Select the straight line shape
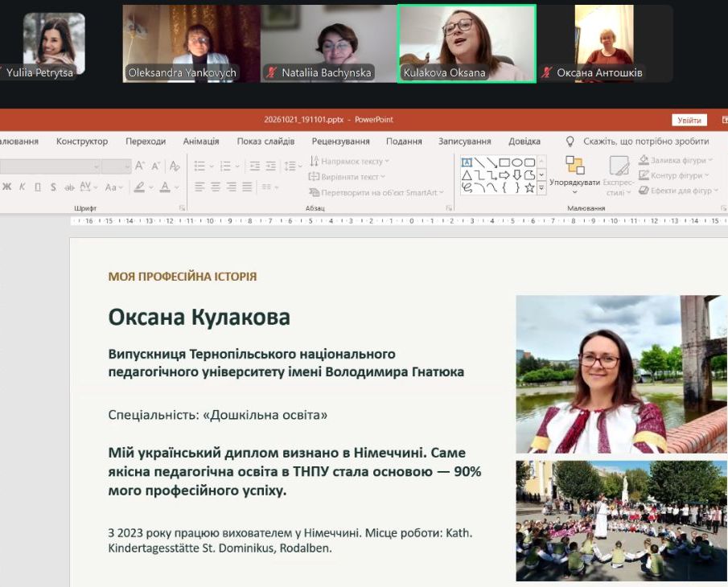The image size is (728, 587). tap(479, 162)
